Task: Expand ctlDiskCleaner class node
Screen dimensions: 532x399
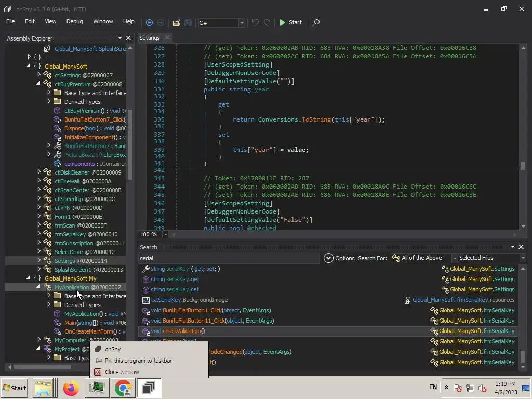Action: (x=38, y=171)
